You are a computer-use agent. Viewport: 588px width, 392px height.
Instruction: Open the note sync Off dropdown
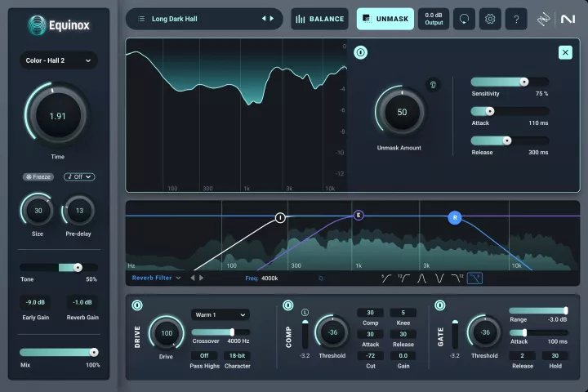pos(79,176)
